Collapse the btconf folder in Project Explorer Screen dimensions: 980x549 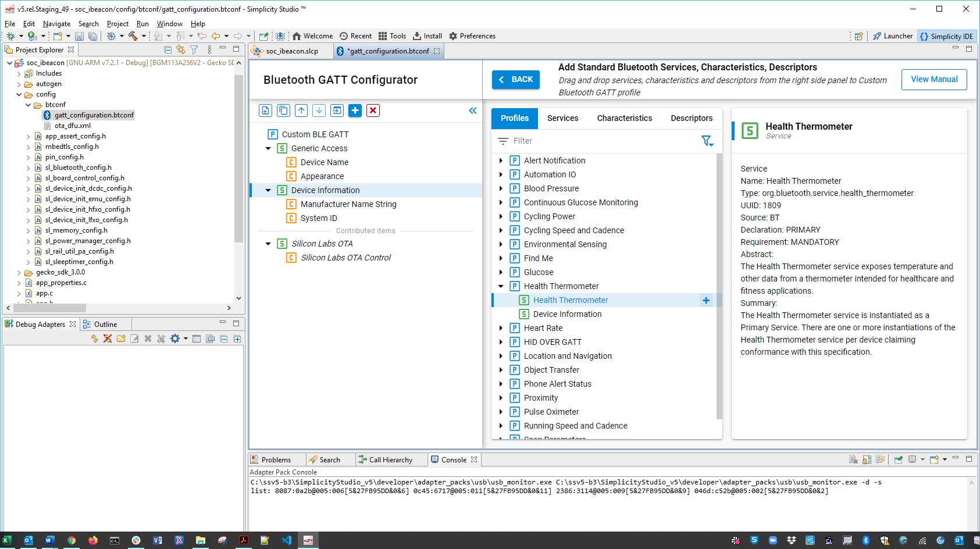(28, 105)
